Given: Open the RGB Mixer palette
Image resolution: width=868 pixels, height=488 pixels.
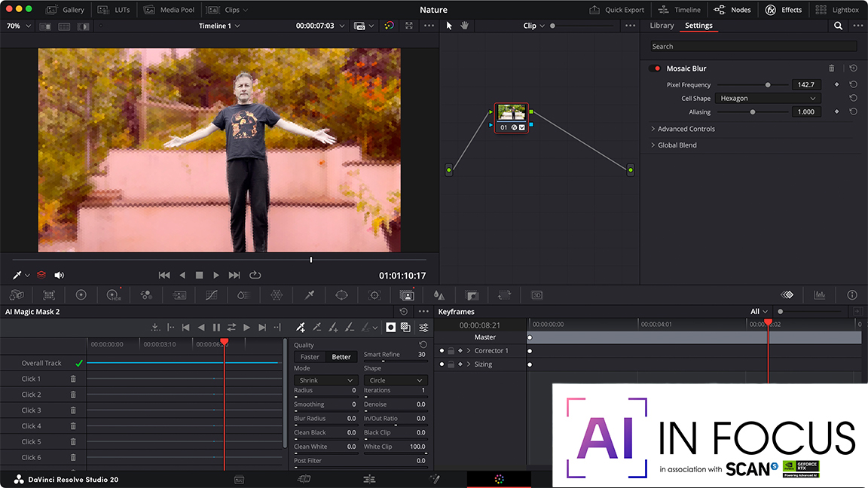Looking at the screenshot, I should 146,295.
